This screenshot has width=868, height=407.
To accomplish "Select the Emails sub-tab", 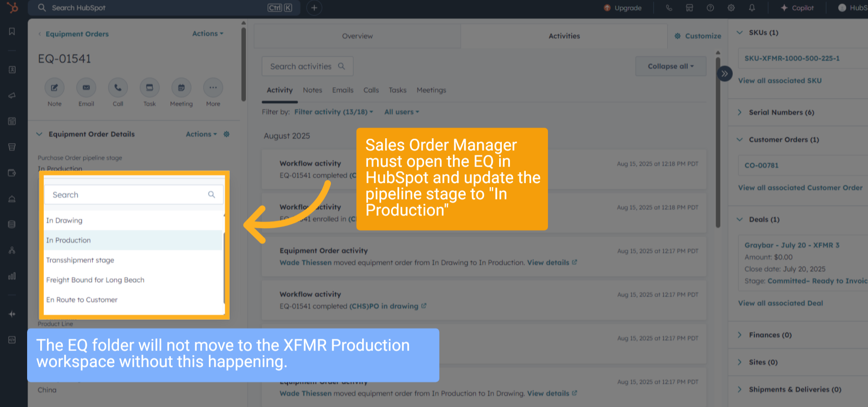I will [343, 90].
